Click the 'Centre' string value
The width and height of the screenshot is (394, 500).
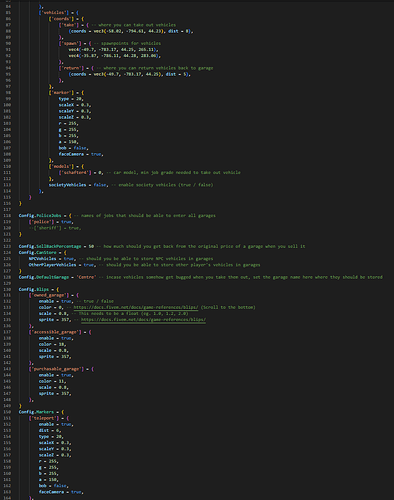pyautogui.click(x=86, y=277)
